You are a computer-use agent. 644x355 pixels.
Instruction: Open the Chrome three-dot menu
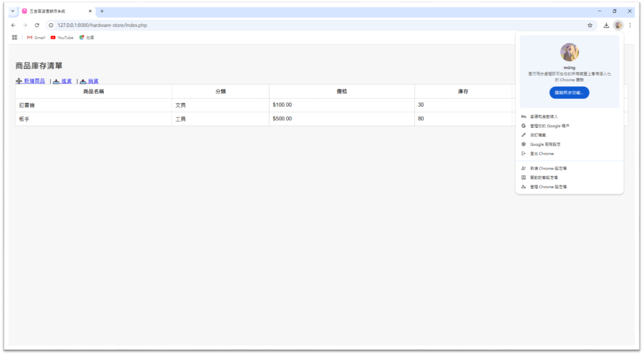pos(630,25)
